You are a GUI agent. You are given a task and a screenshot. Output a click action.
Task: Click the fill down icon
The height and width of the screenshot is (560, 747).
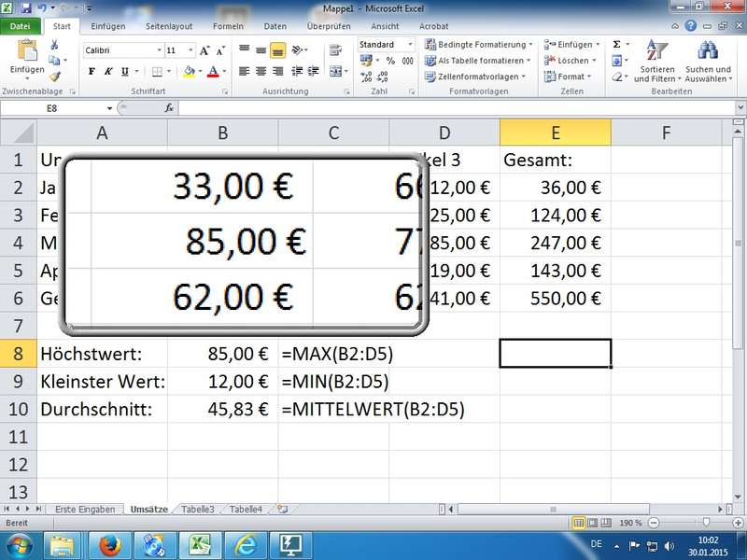617,61
